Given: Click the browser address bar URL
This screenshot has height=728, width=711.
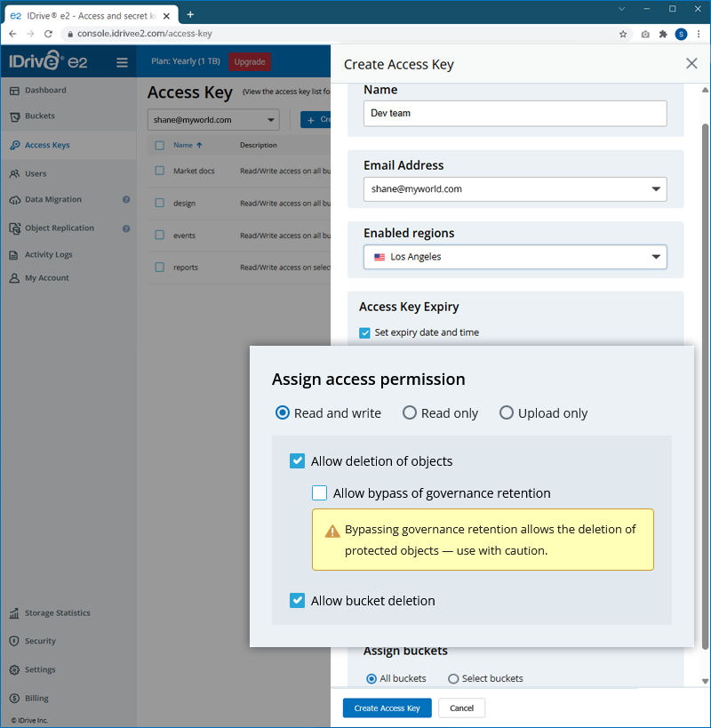Looking at the screenshot, I should click(x=145, y=34).
